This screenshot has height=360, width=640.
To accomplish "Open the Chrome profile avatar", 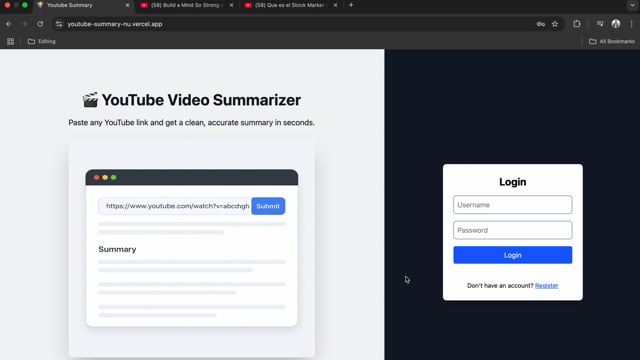I will [616, 24].
